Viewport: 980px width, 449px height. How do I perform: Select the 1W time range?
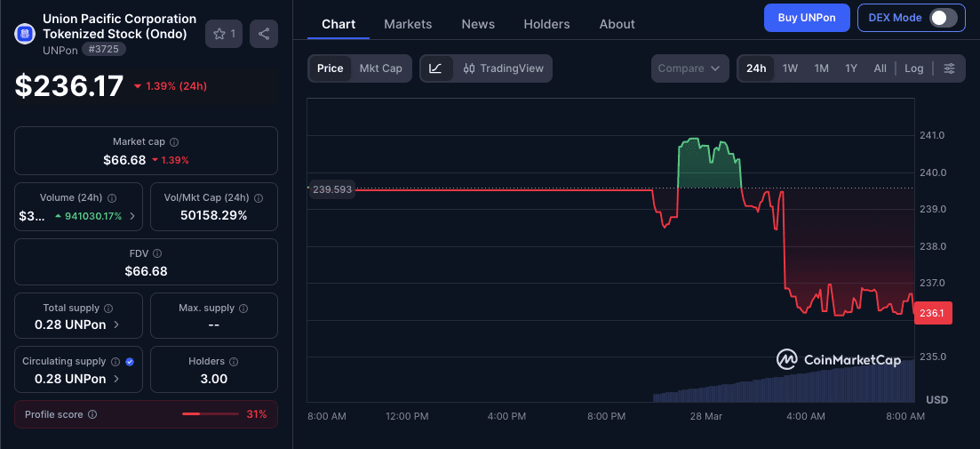coord(790,68)
